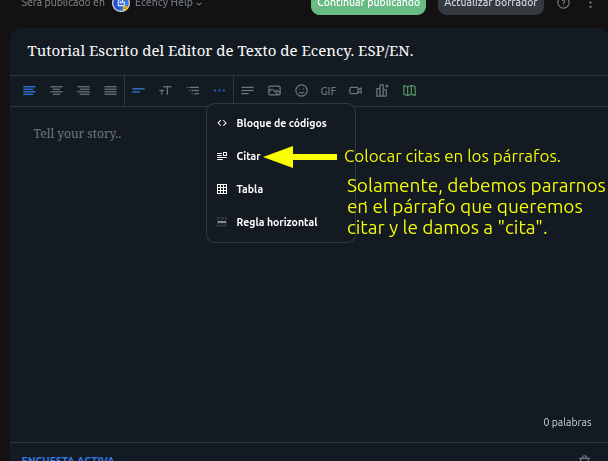Select Tabla menu option
This screenshot has width=608, height=461.
pyautogui.click(x=281, y=189)
